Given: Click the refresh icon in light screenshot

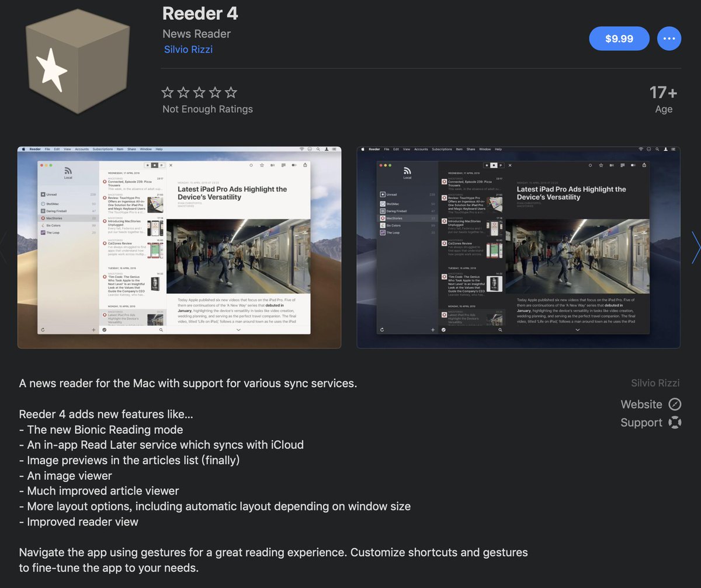Looking at the screenshot, I should (x=43, y=330).
